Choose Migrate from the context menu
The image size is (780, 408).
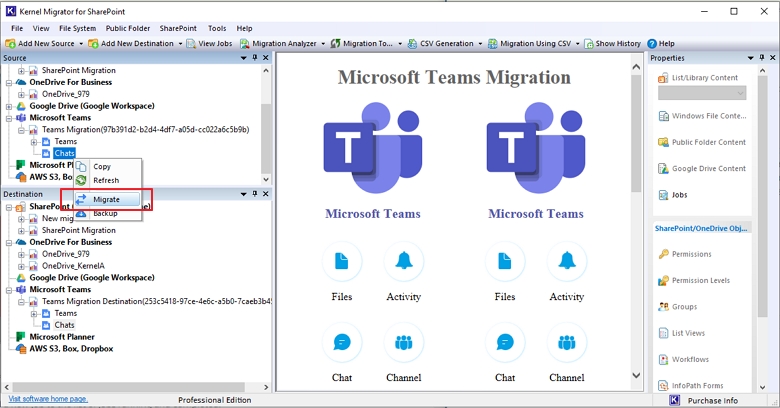point(105,199)
